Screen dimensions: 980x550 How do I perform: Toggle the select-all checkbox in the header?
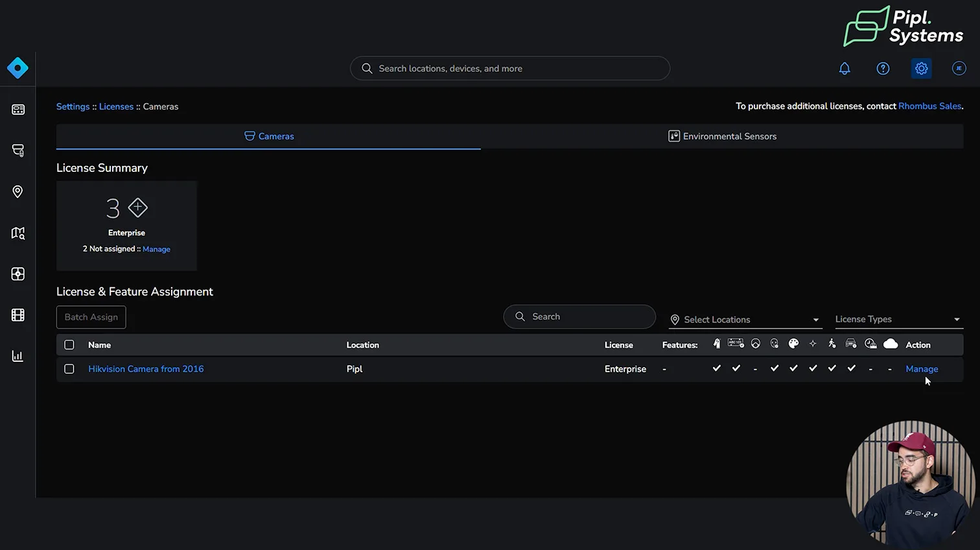(x=69, y=345)
